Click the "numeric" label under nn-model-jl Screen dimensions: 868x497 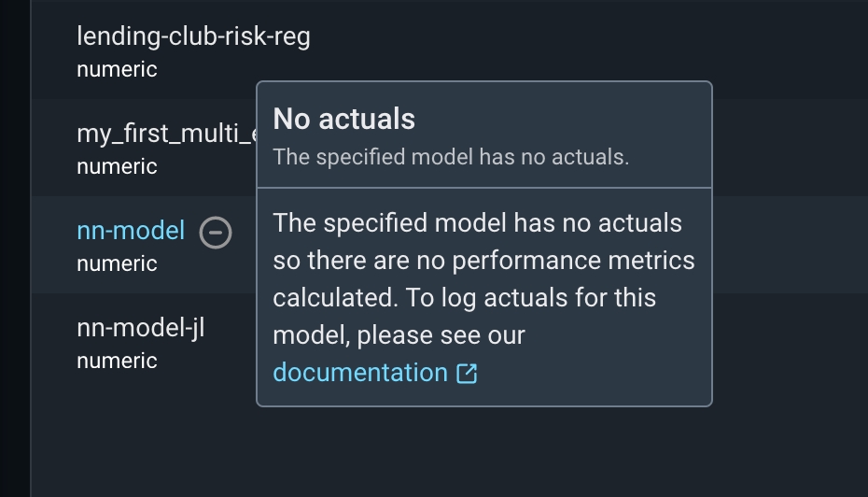pyautogui.click(x=117, y=361)
